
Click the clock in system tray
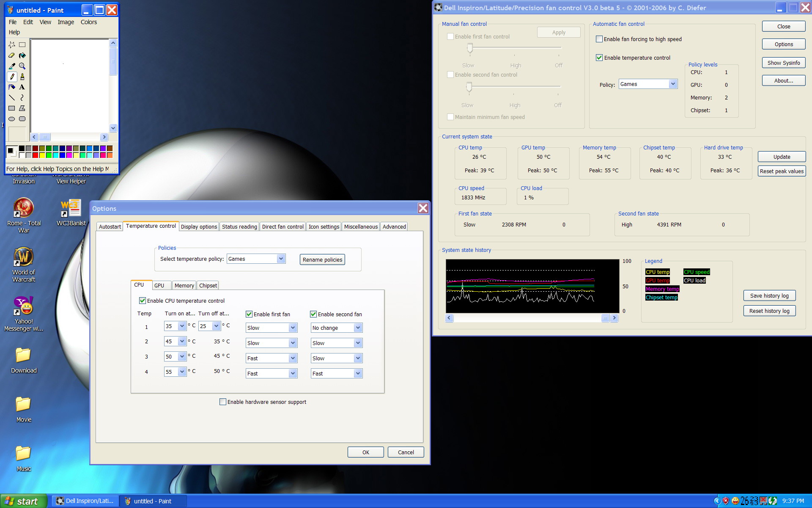[793, 501]
